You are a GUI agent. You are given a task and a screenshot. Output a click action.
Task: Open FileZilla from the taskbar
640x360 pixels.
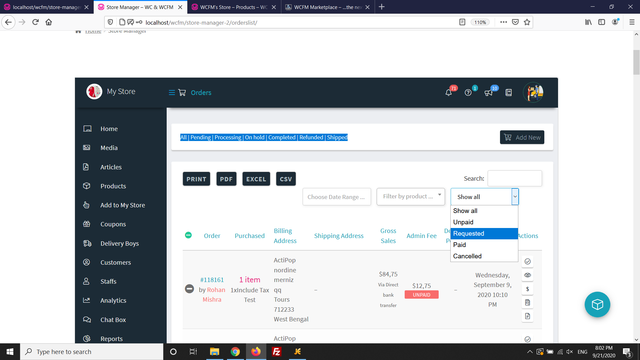click(276, 351)
